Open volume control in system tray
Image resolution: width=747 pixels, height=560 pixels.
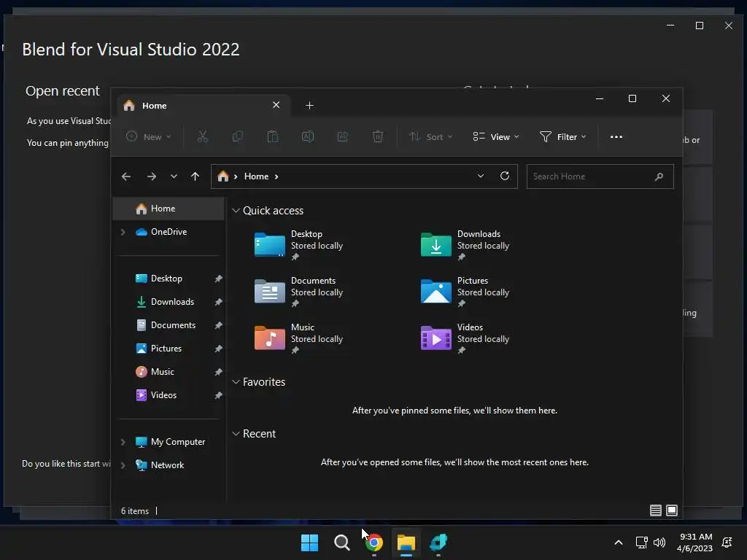click(659, 542)
